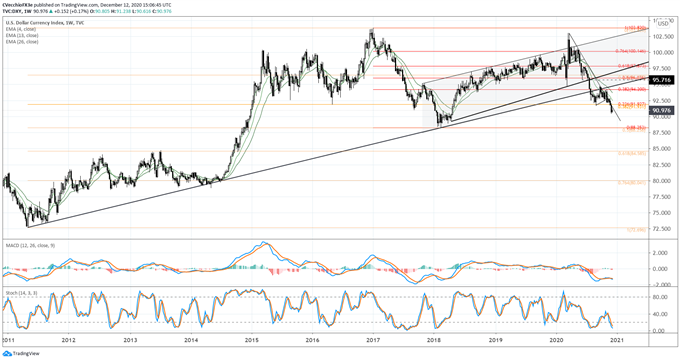Viewport: 680px width, 360px height.
Task: Select the 'EMA (13, close)' indicator label
Action: click(22, 36)
